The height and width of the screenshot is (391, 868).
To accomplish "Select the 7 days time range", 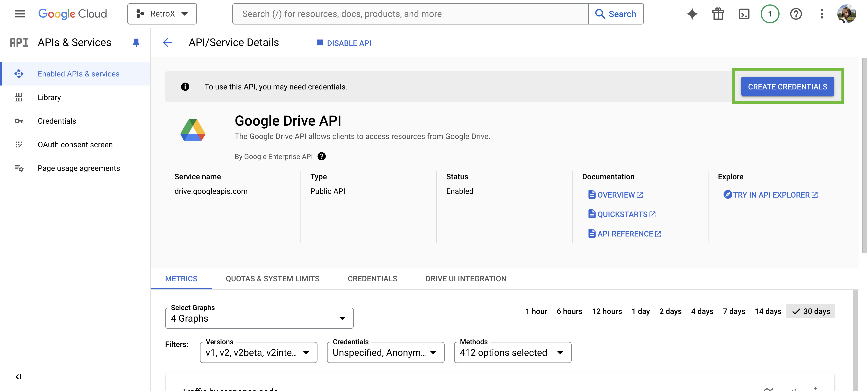I will (734, 311).
